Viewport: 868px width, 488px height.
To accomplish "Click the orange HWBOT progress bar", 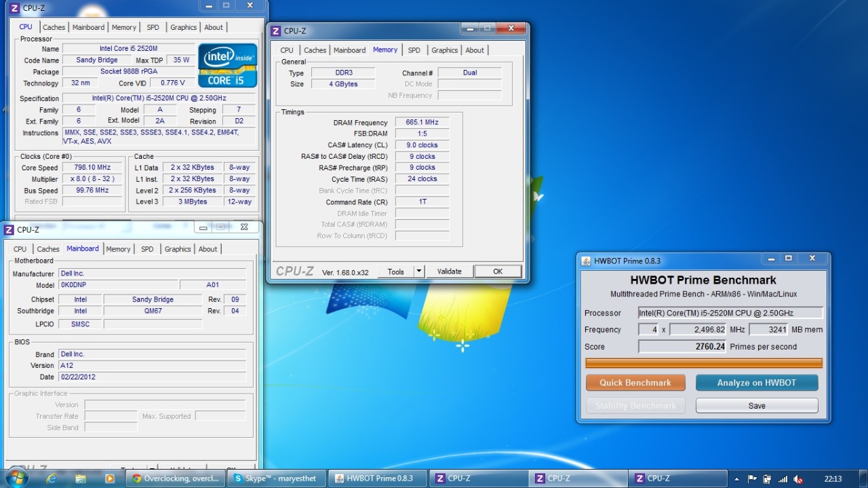I will tap(704, 363).
